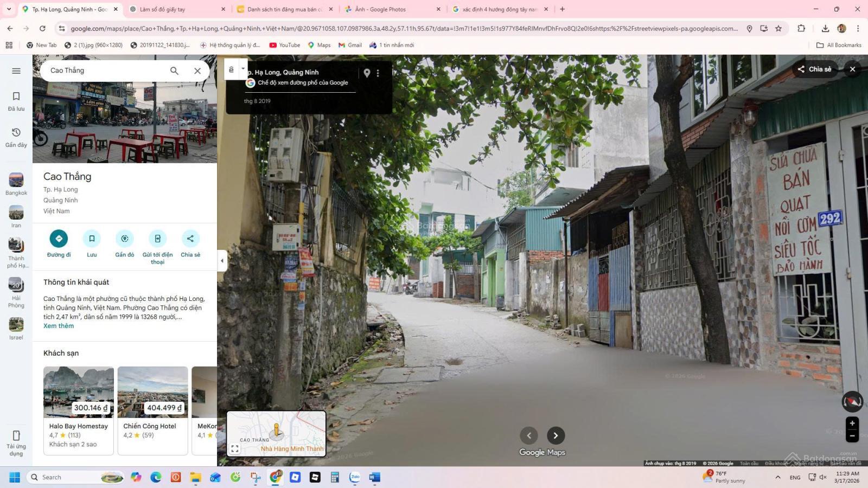Screen dimensions: 868x488
Task: Open Maps bookmark
Action: point(319,45)
